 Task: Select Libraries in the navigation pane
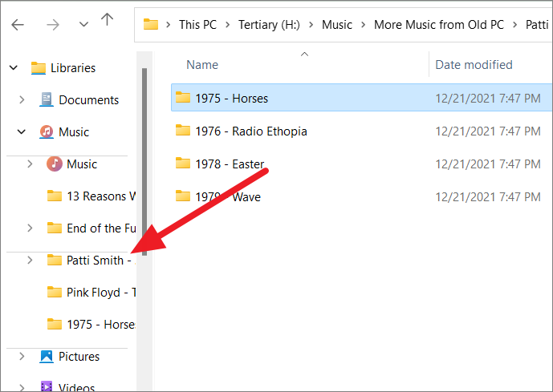(73, 68)
